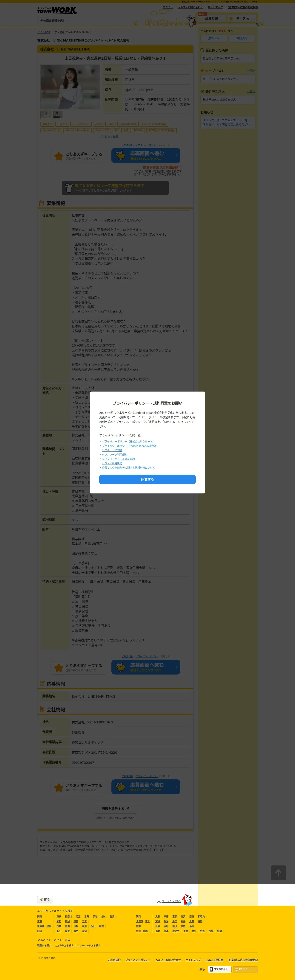Click the Slack skill tag
The image size is (295, 980).
tap(111, 124)
